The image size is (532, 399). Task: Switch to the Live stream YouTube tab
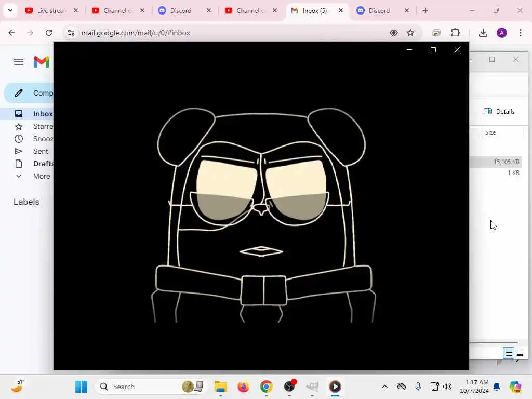pos(51,10)
